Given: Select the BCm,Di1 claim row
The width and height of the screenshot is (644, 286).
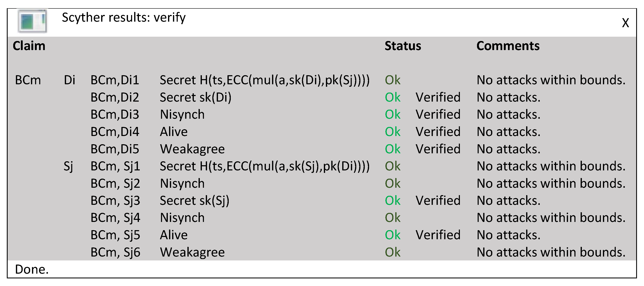Looking at the screenshot, I should coord(115,80).
